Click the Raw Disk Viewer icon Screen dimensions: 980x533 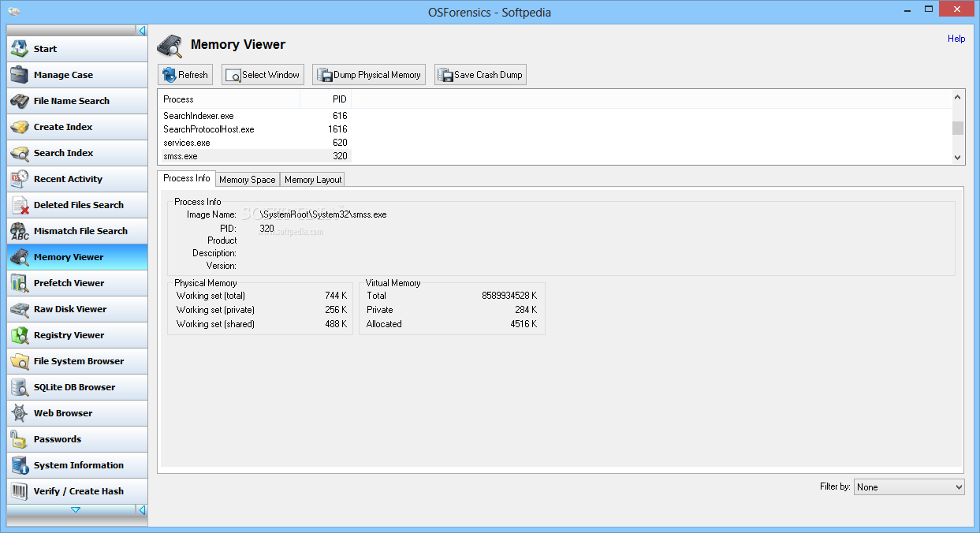pos(20,309)
